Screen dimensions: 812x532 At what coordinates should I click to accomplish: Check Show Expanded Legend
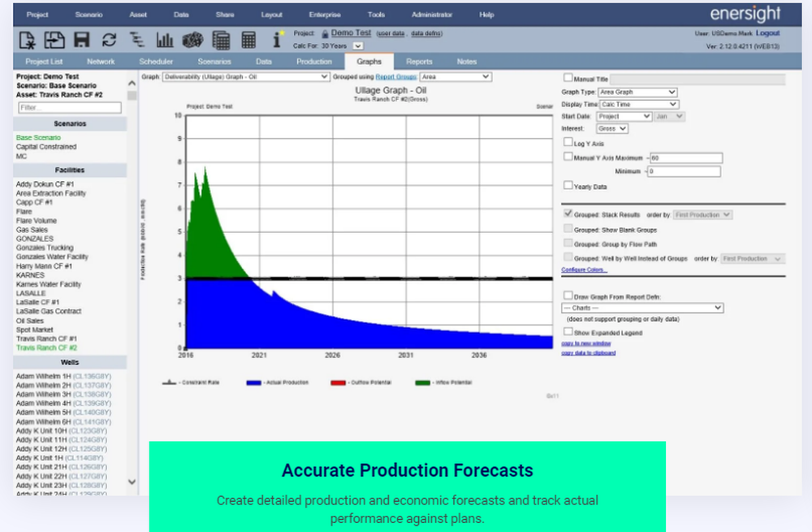coord(568,331)
